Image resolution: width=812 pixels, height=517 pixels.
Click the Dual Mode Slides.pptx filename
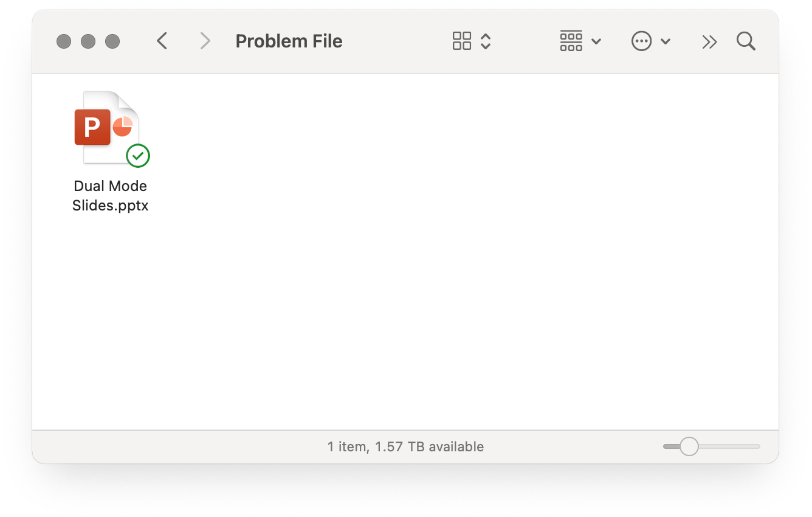click(111, 196)
